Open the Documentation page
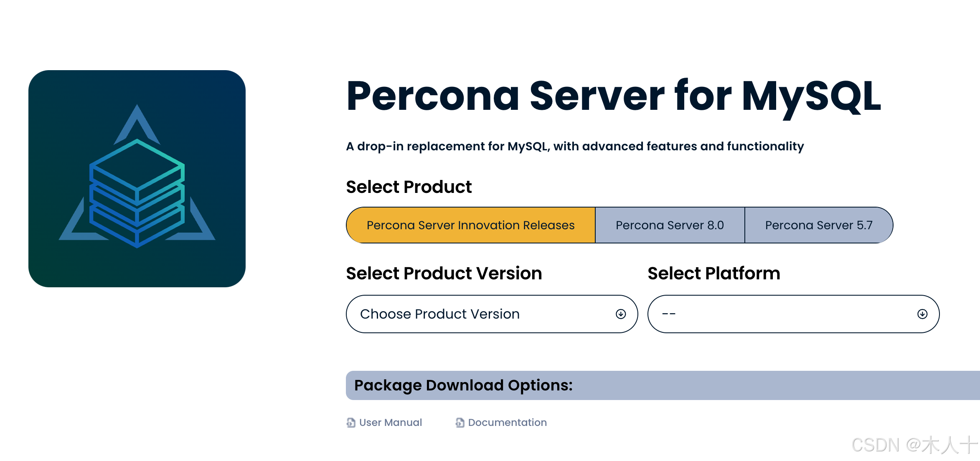This screenshot has width=980, height=461. (507, 423)
